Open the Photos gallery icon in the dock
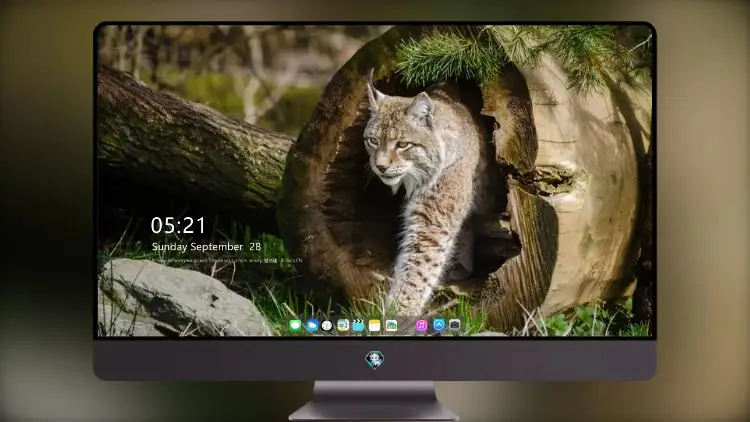Viewport: 750px width, 422px height. tap(391, 325)
